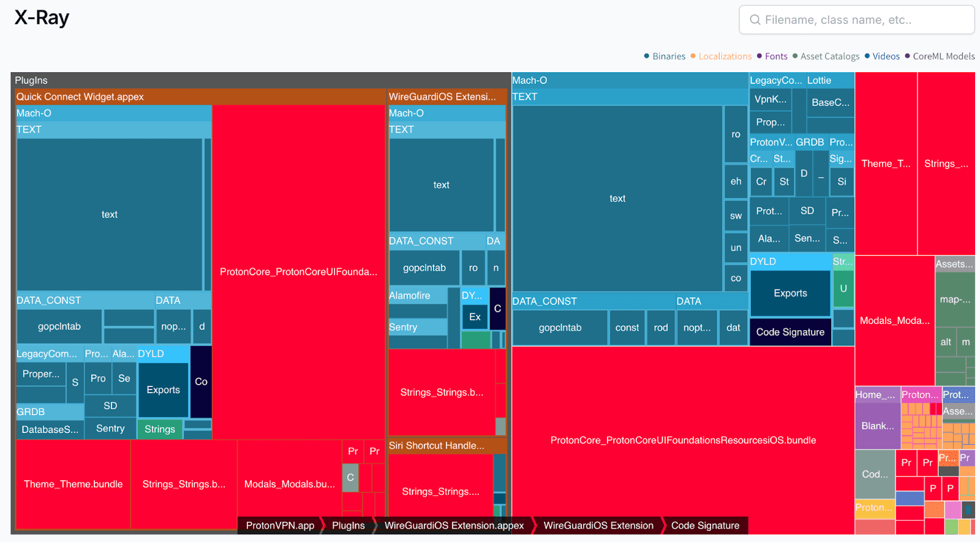This screenshot has width=980, height=542.
Task: Open WireGuardiOS Extension.appex breadcrumb
Action: click(454, 525)
